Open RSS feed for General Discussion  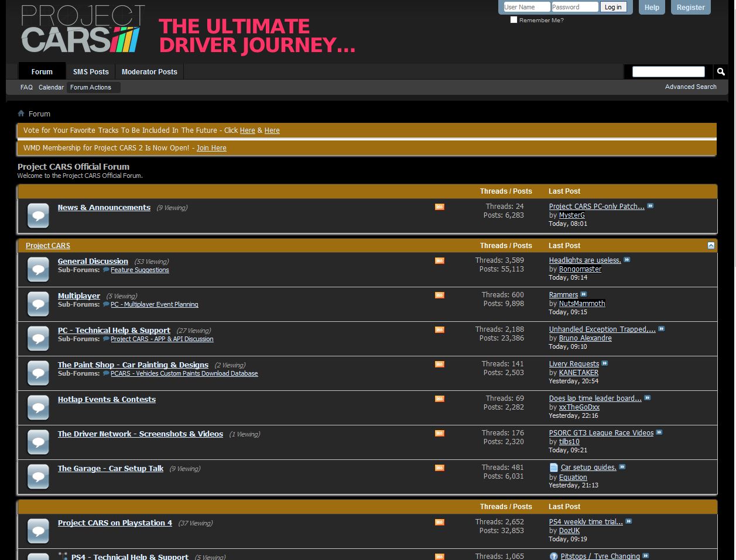point(440,261)
